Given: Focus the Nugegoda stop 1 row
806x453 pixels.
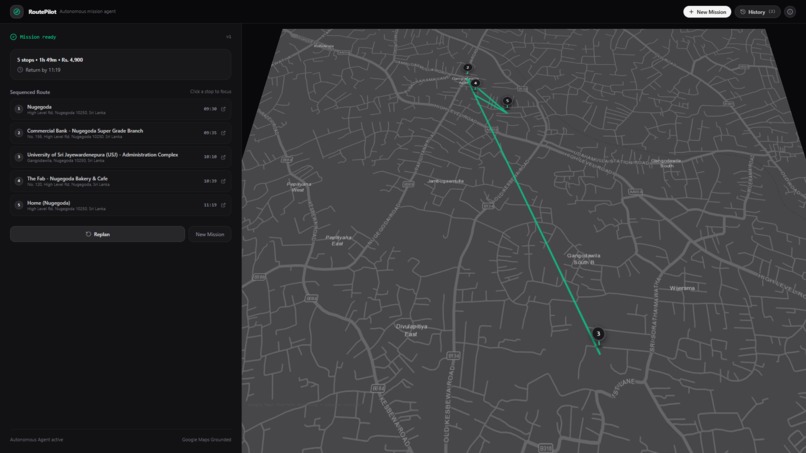Looking at the screenshot, I should (120, 109).
